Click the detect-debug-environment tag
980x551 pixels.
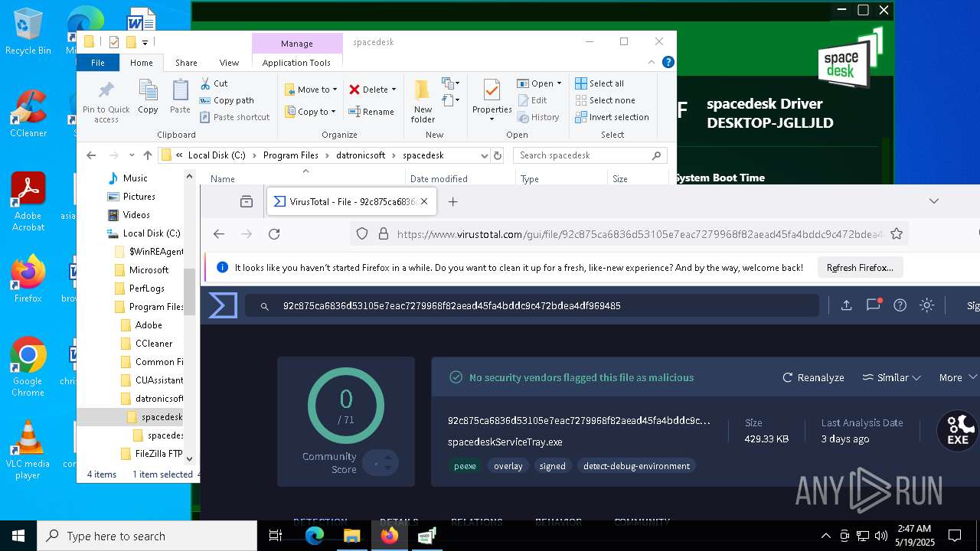click(x=636, y=466)
